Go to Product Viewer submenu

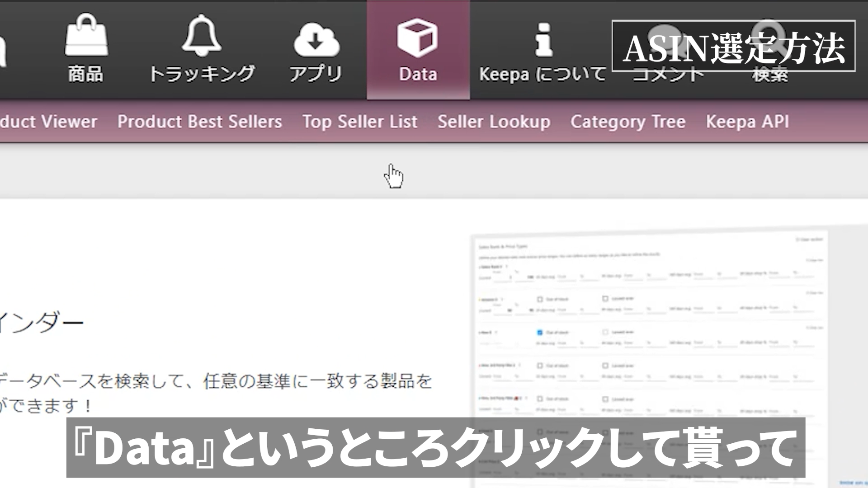click(x=48, y=122)
